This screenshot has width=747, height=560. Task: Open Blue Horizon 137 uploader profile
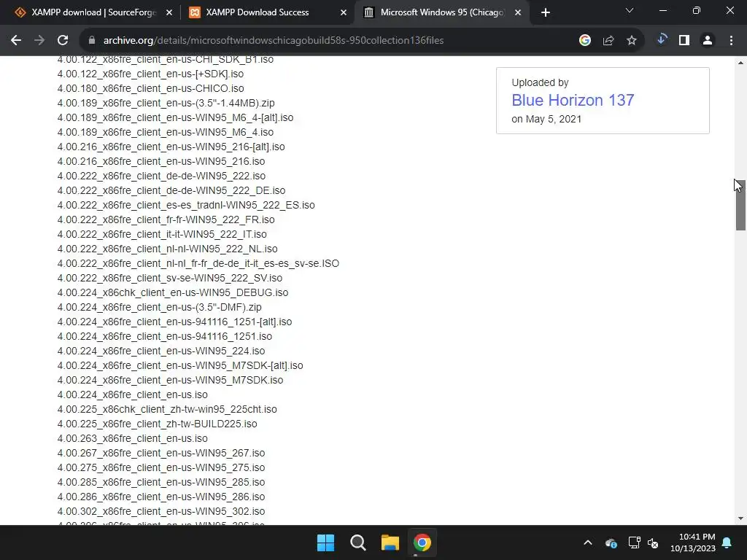(573, 100)
